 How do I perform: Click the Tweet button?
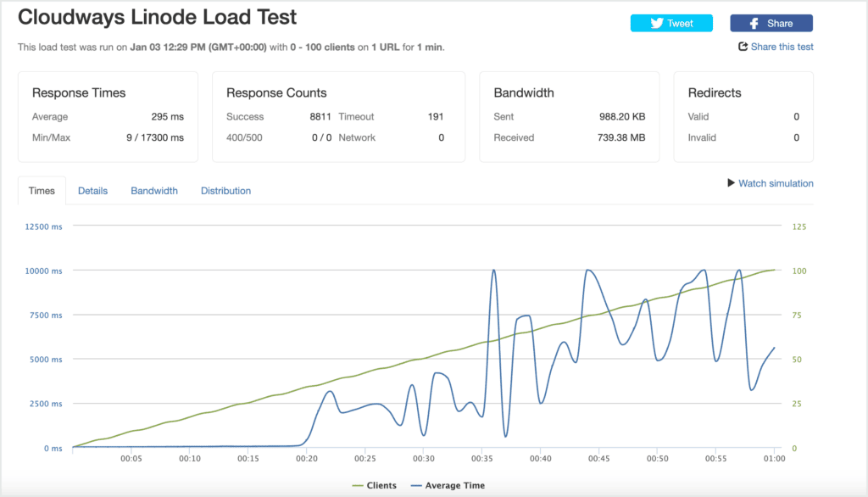click(671, 23)
